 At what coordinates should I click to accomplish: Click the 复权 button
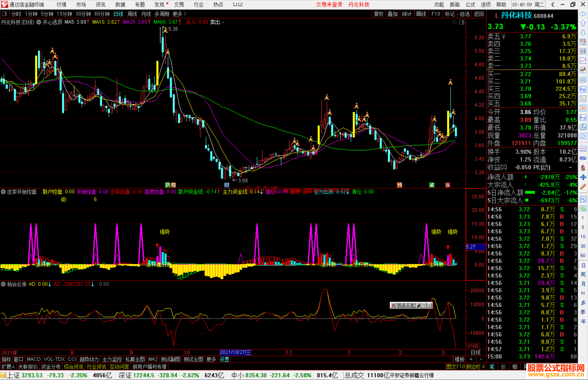379,14
